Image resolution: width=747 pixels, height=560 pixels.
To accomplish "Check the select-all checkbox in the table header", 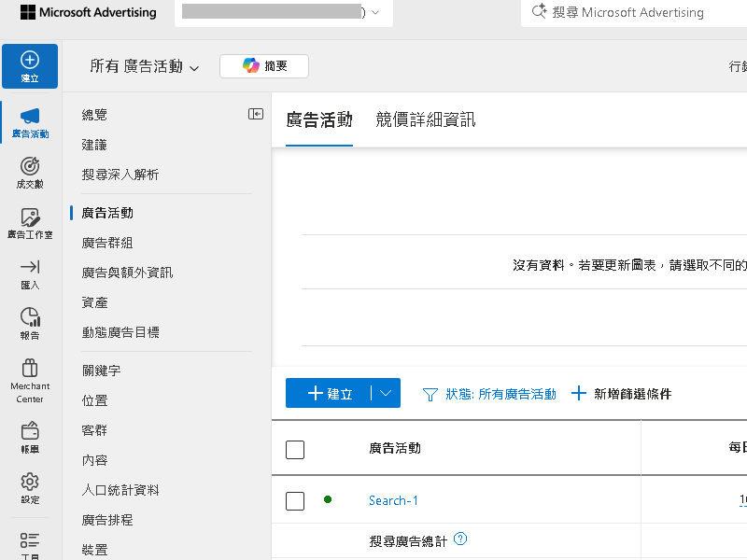I will pyautogui.click(x=294, y=449).
